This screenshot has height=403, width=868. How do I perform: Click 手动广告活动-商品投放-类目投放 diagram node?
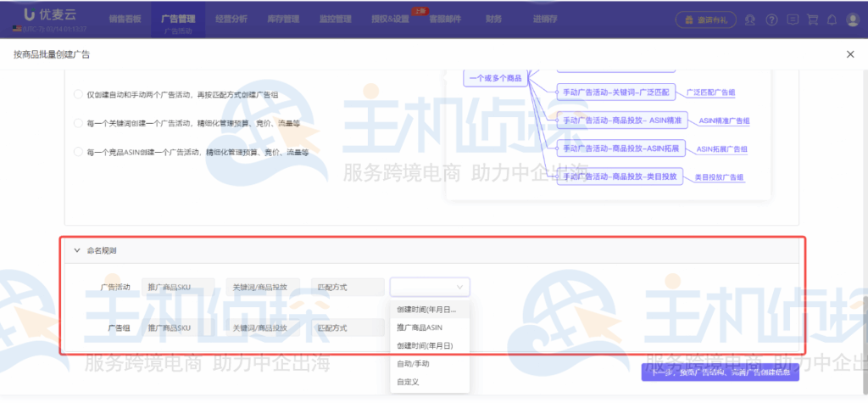[620, 176]
